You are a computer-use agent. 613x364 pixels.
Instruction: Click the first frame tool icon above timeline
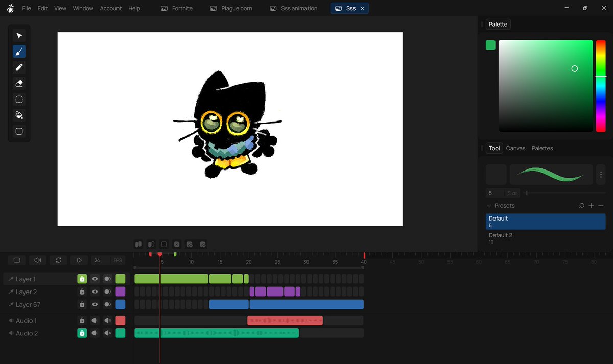[x=138, y=245]
